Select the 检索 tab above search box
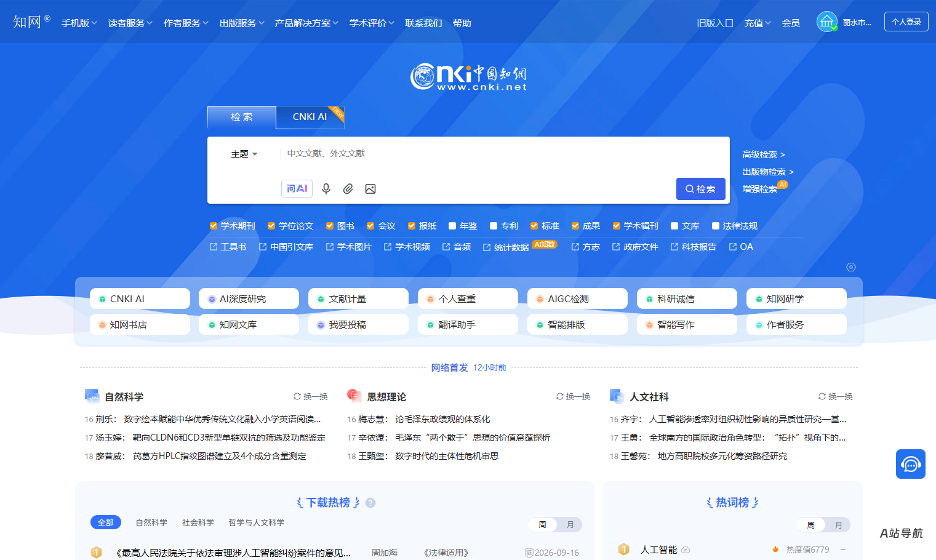 point(241,117)
